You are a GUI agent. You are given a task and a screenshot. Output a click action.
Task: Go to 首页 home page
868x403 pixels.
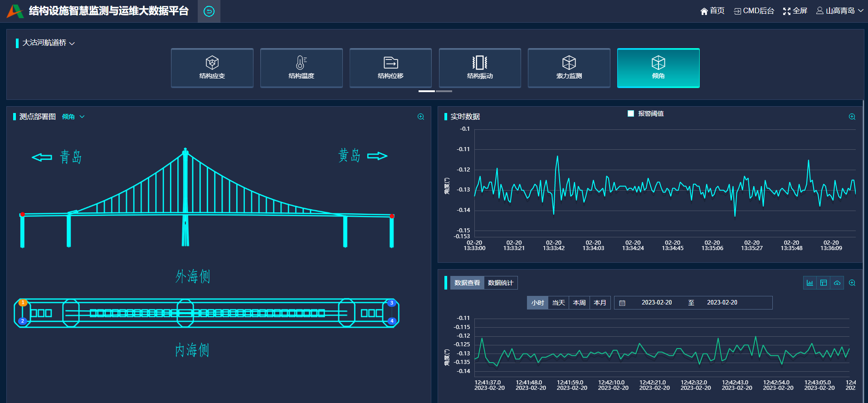coord(712,11)
